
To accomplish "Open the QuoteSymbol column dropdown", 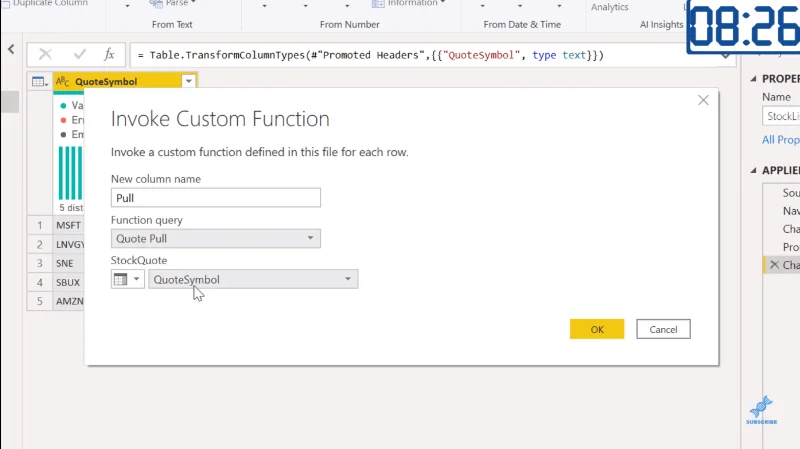I will 253,279.
